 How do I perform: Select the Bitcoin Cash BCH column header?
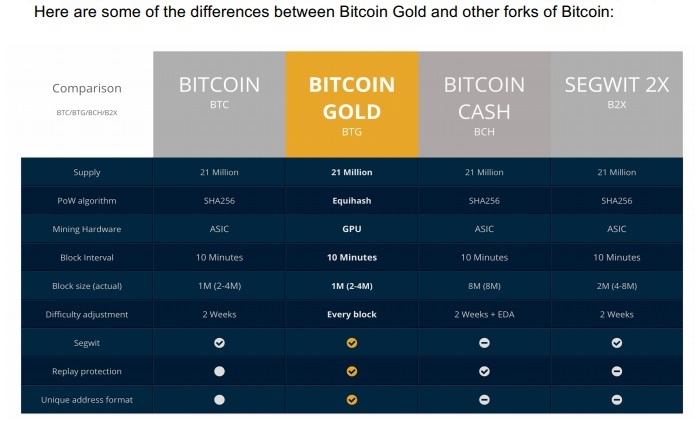[484, 103]
